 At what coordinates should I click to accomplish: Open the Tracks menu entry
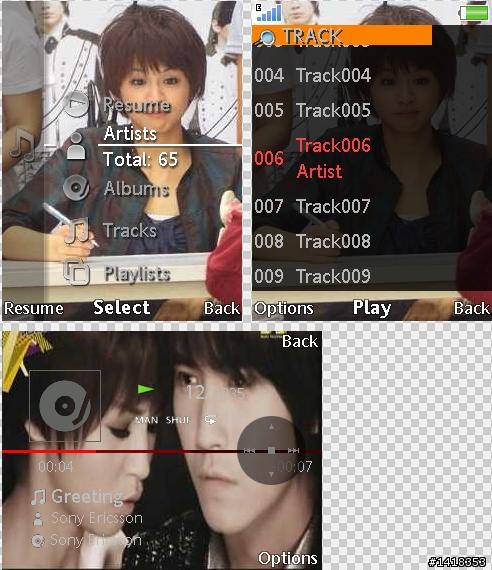point(130,230)
